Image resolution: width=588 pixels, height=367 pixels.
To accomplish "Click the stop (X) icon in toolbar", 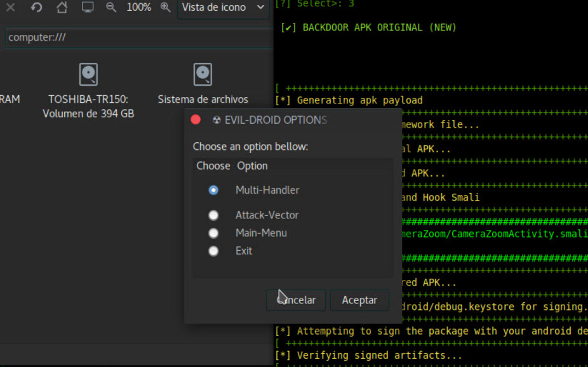I will click(x=11, y=8).
